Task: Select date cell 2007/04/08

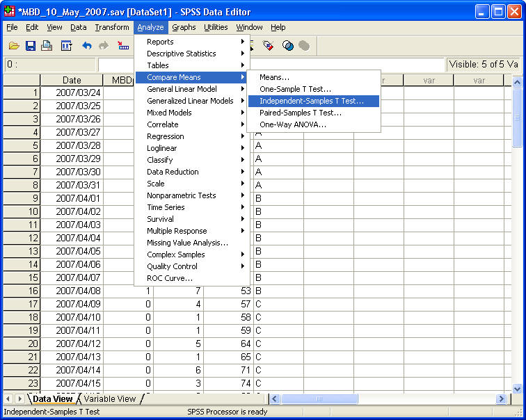Action: pos(72,291)
